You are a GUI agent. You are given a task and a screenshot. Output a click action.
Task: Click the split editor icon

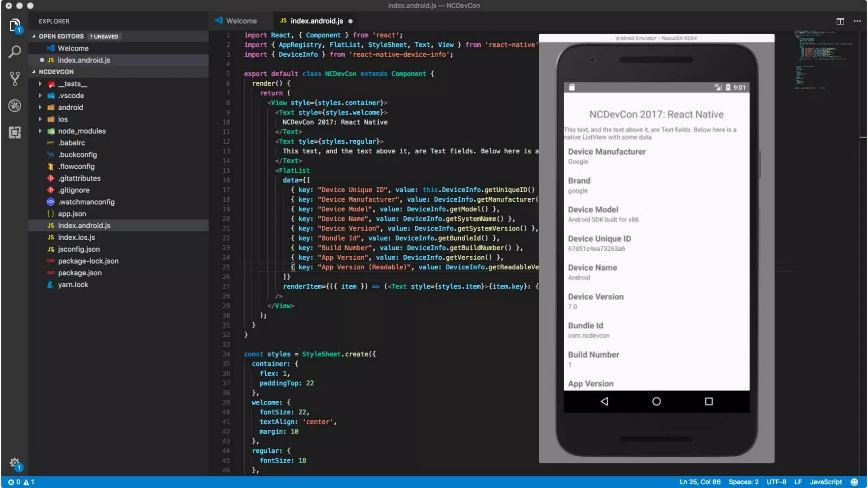pos(840,21)
